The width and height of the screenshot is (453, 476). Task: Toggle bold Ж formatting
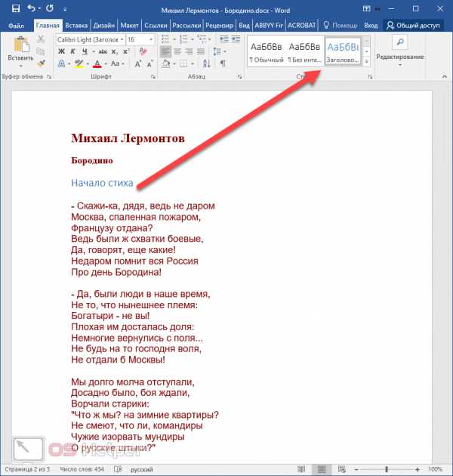click(61, 51)
